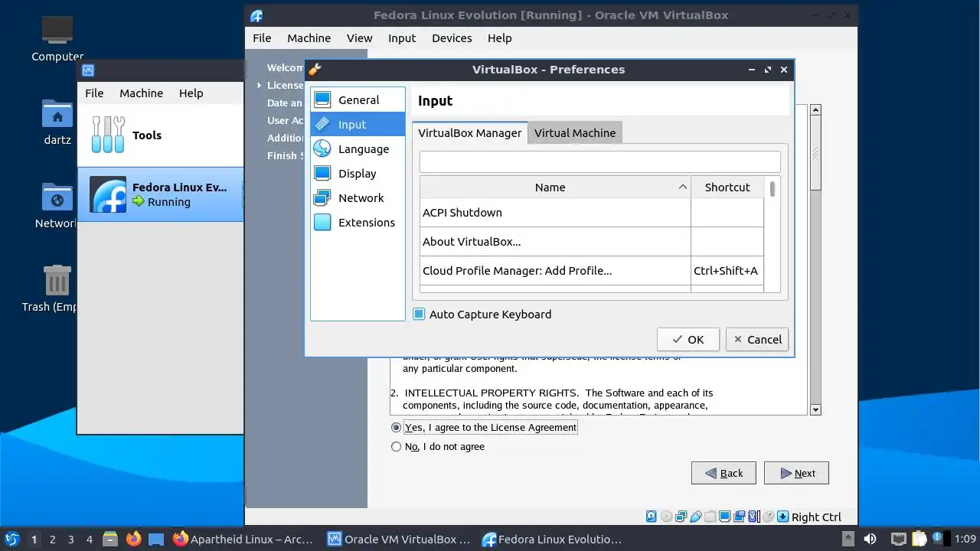Image resolution: width=980 pixels, height=551 pixels.
Task: Open the Help menu in VM window
Action: coord(499,37)
